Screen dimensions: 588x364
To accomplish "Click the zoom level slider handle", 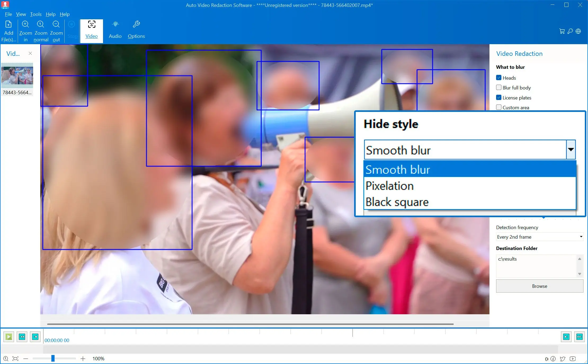I will click(x=53, y=358).
